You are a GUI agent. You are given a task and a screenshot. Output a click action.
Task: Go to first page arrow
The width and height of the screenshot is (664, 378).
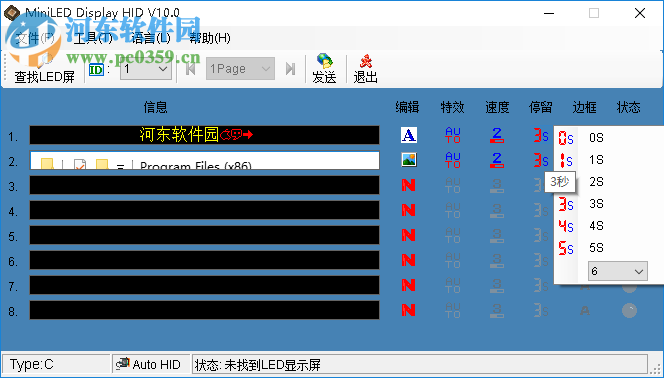191,69
